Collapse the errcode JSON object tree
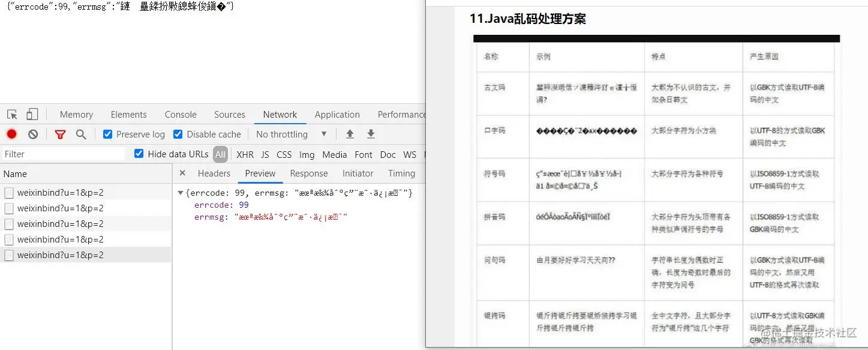 [x=181, y=193]
